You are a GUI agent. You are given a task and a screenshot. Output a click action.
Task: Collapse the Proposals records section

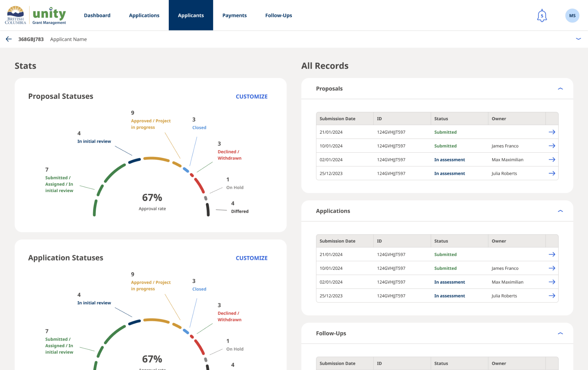560,89
